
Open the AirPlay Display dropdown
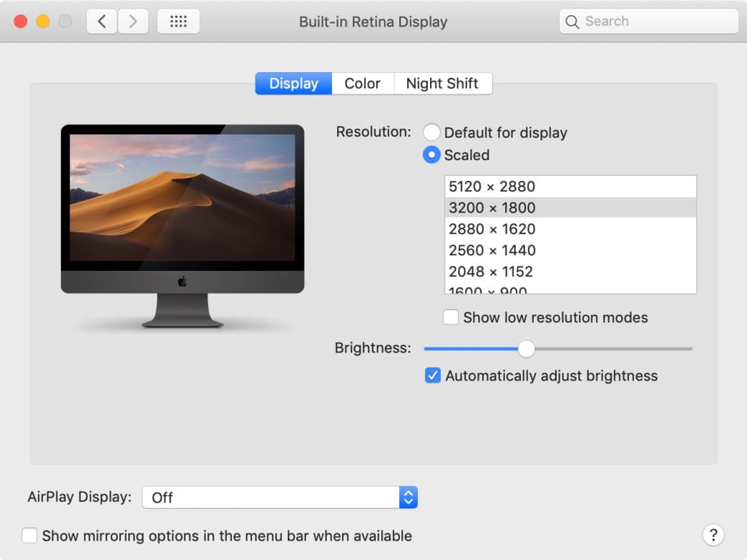point(406,496)
